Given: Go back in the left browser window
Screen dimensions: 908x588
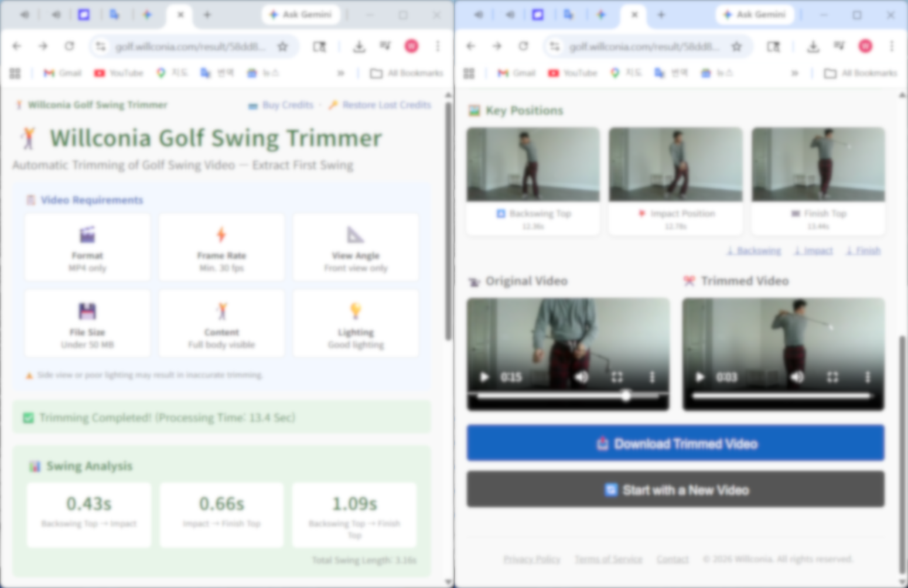Looking at the screenshot, I should click(x=16, y=46).
